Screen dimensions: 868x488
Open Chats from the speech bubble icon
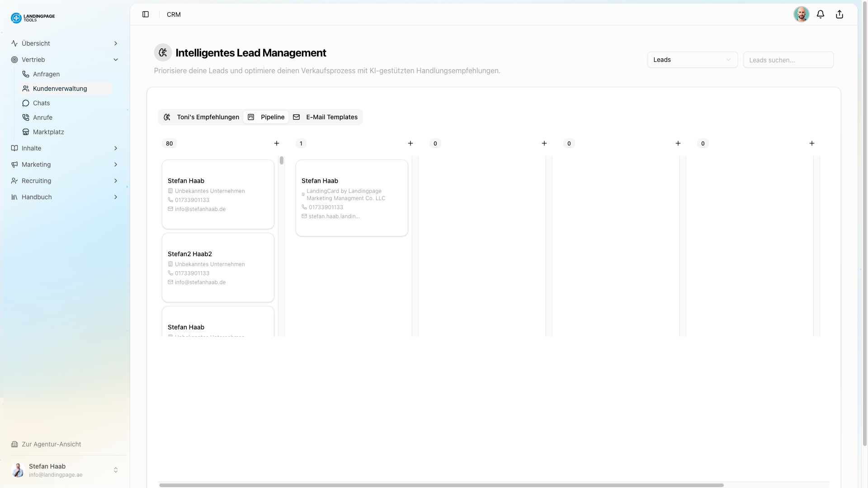26,103
